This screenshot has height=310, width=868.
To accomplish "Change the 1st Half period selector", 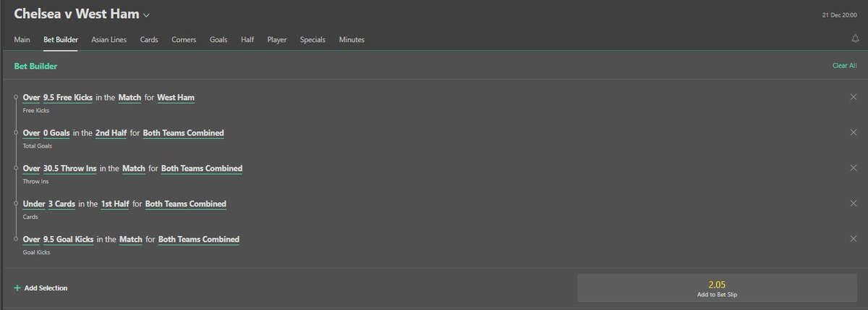I will pos(115,204).
